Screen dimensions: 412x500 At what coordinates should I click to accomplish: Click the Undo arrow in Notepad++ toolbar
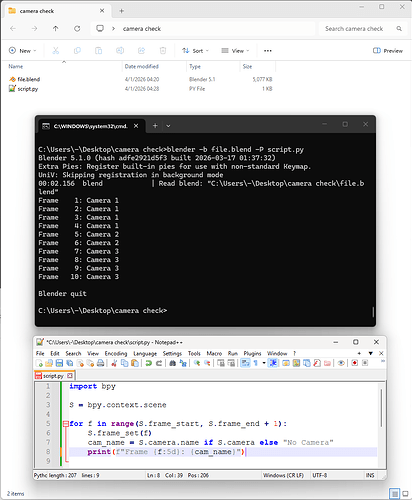(x=149, y=363)
